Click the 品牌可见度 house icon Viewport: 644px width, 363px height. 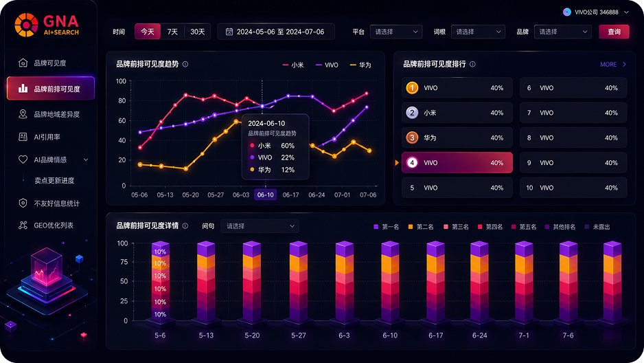pyautogui.click(x=23, y=63)
